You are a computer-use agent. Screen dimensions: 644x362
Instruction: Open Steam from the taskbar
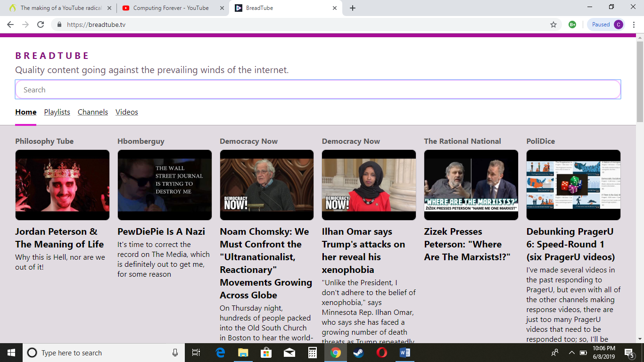click(x=358, y=353)
